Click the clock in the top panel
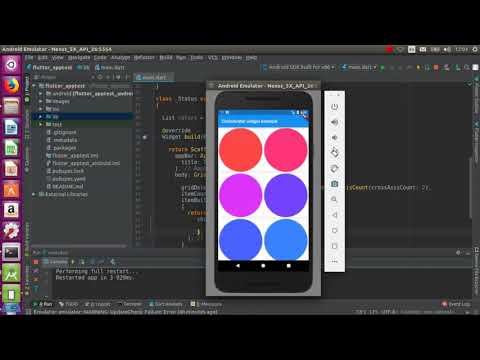Viewport: 480px width, 360px height. [461, 50]
